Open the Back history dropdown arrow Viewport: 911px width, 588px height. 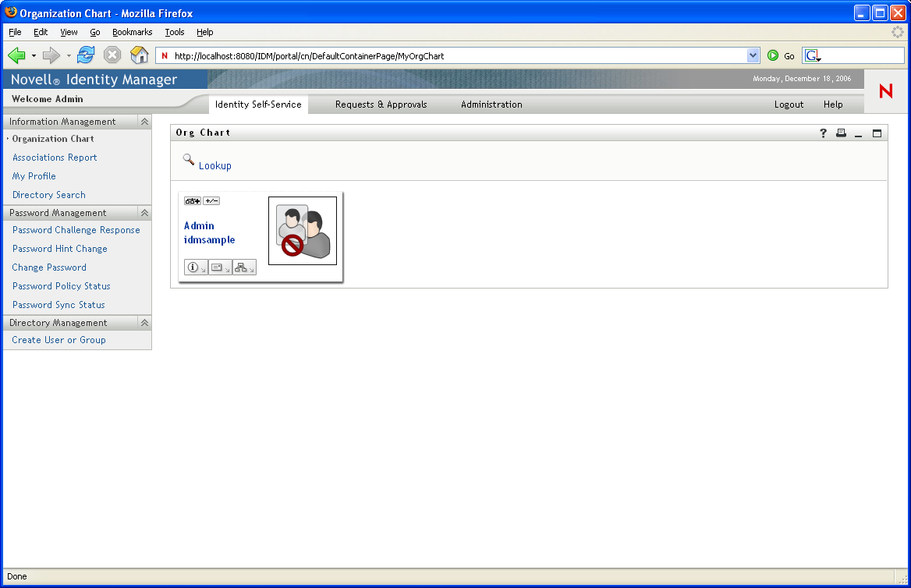[34, 56]
